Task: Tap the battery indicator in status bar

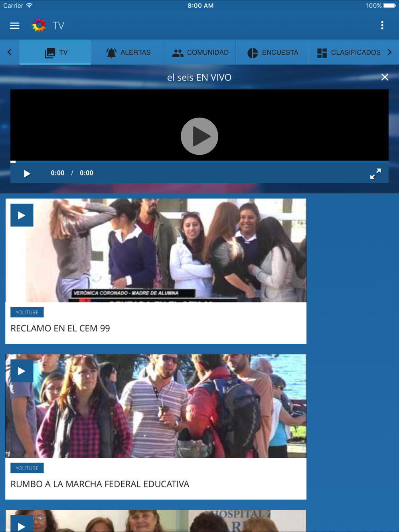Action: tap(390, 6)
